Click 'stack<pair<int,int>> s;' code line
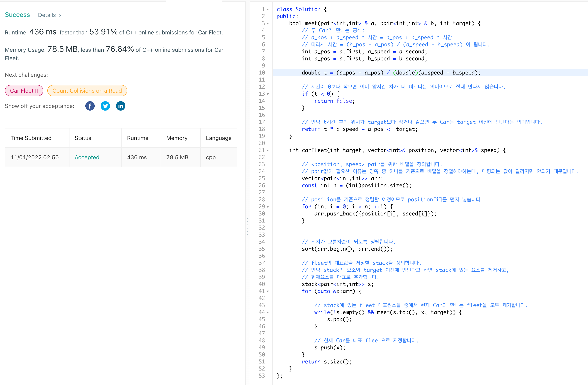Viewport: 588px width, 385px height. tap(337, 284)
